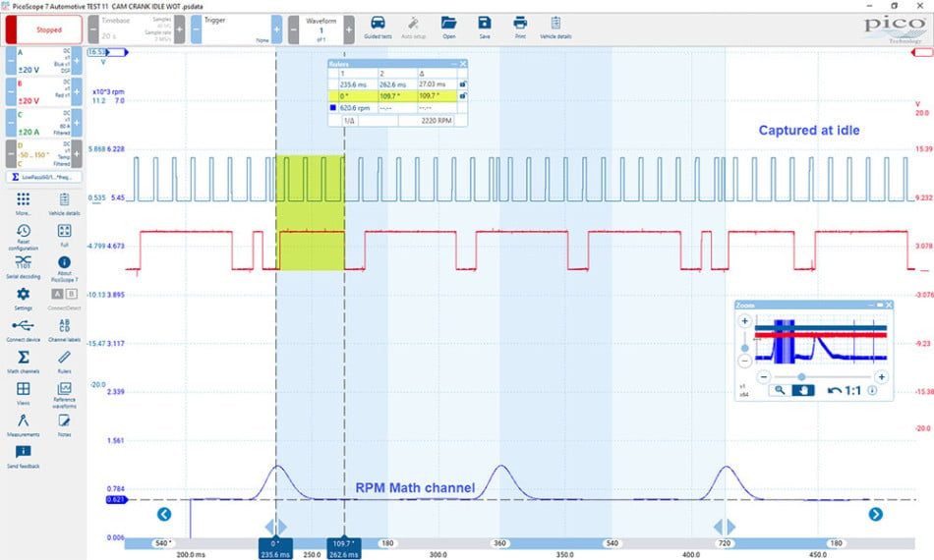Open Vehicle details in the top toolbar
Image resolution: width=934 pixels, height=560 pixels.
click(555, 28)
